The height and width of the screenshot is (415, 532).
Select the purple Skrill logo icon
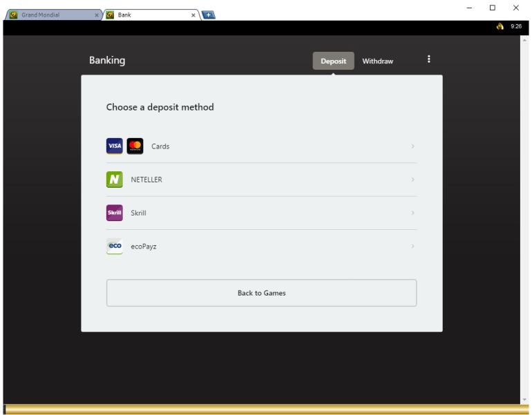[114, 213]
